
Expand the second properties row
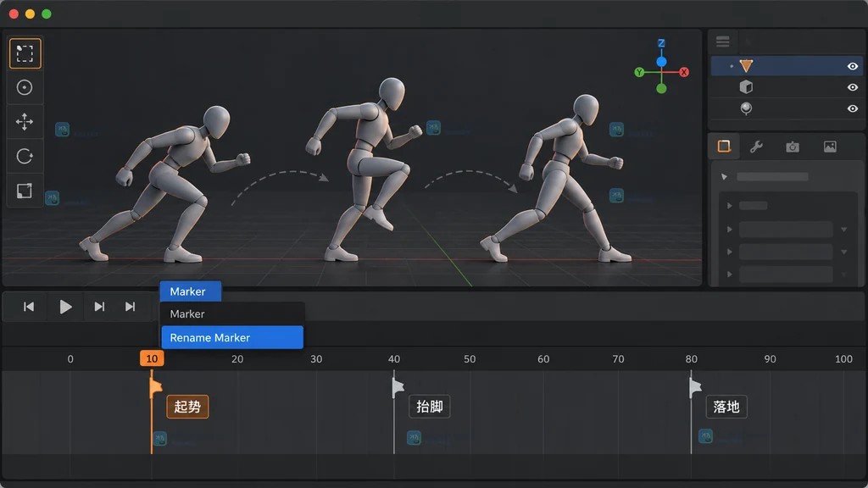[730, 229]
